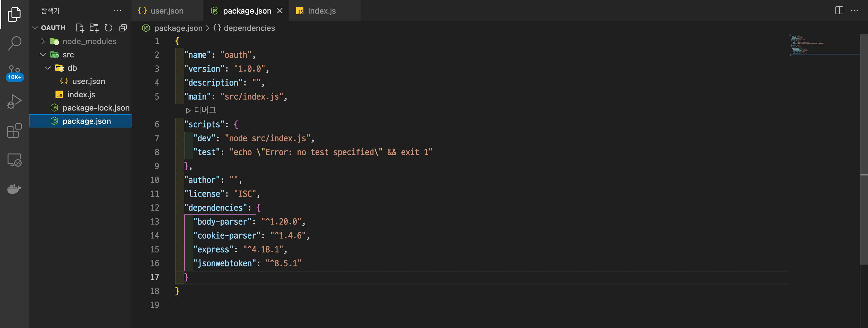Viewport: 868px width, 328px height.
Task: Select the package.json editor tab
Action: 247,11
